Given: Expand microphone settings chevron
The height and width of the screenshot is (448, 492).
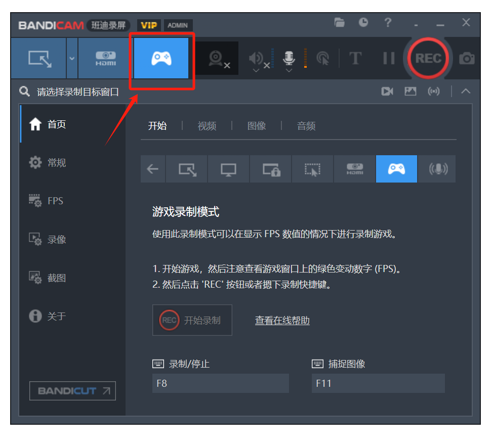Looking at the screenshot, I should 289,71.
